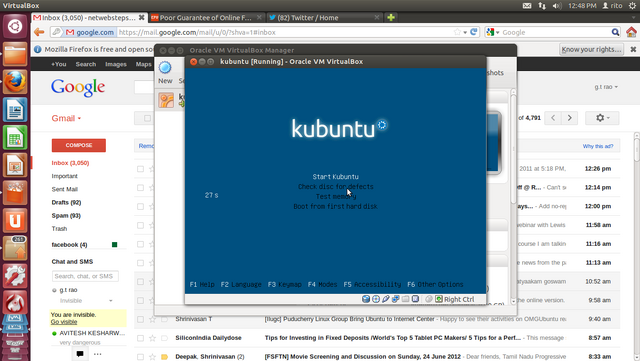Launch LibreOffice Impress from the dock
Screen dimensions: 640x361
click(x=15, y=165)
